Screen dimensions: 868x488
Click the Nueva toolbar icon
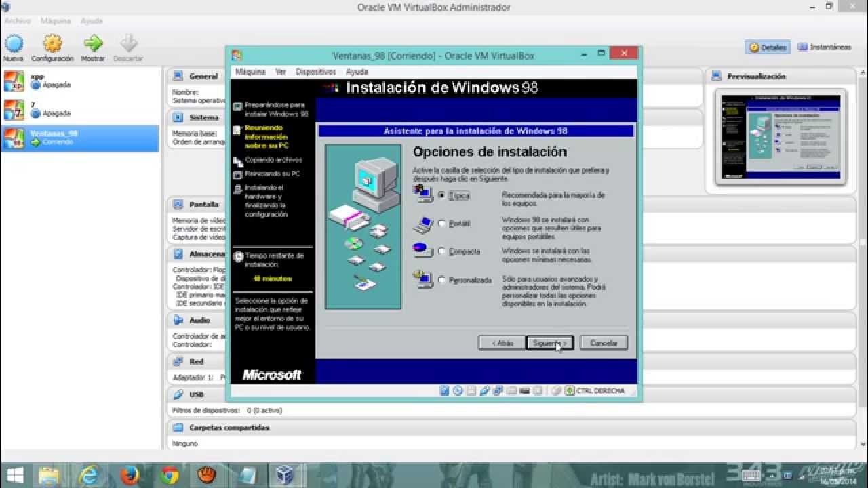point(14,44)
